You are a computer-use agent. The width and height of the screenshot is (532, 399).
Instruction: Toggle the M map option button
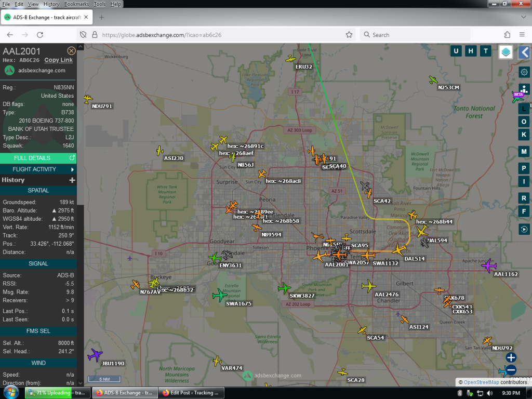524,151
